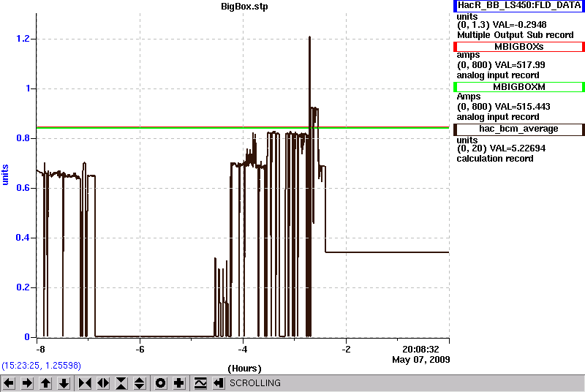Click the cursor readout (15:23:25, 1.25598)
This screenshot has width=585, height=392.
click(x=41, y=366)
